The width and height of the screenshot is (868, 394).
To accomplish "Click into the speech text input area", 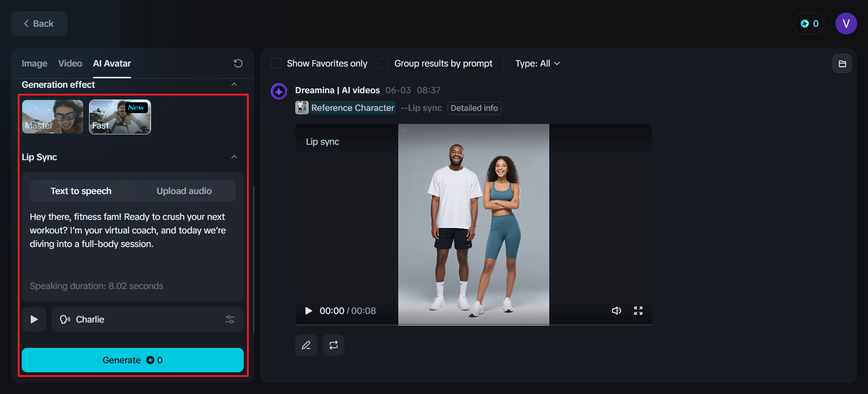I will pos(132,237).
